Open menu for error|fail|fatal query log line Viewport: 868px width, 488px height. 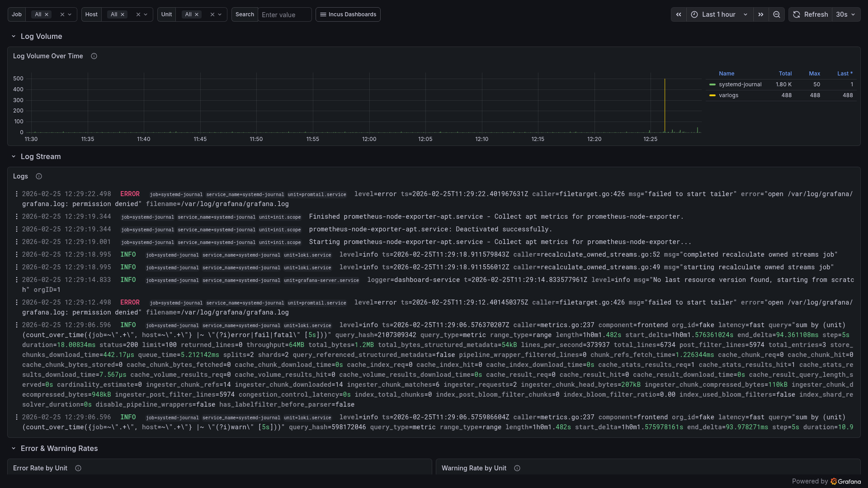pos(17,325)
